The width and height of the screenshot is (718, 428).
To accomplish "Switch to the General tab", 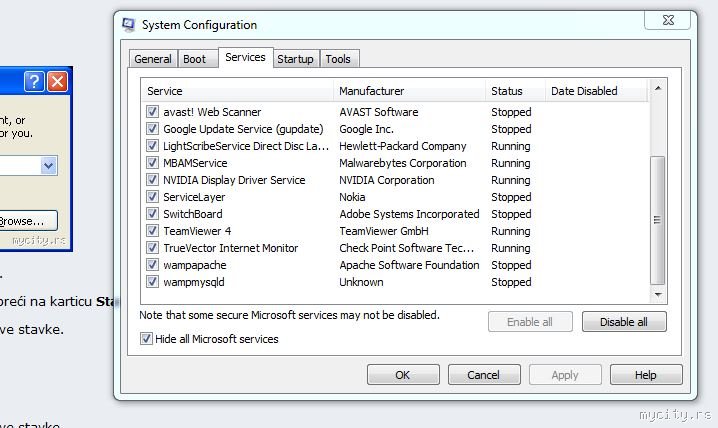I will tap(153, 59).
